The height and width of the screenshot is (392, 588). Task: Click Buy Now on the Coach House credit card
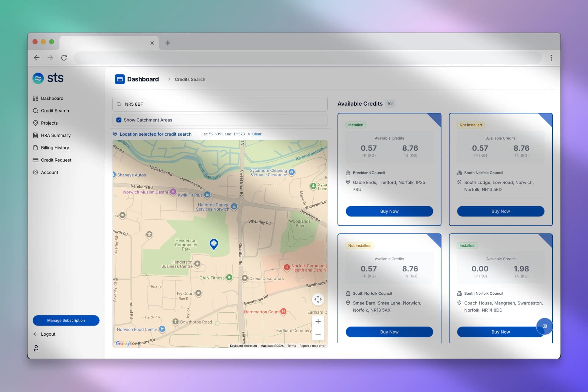pyautogui.click(x=500, y=332)
